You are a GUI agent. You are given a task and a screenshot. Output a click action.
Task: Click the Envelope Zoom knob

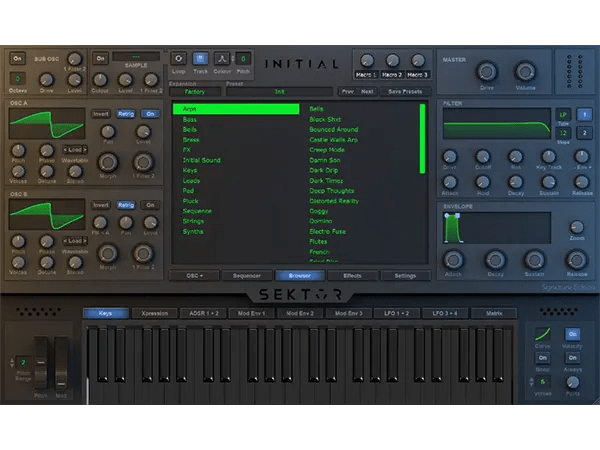click(x=577, y=227)
